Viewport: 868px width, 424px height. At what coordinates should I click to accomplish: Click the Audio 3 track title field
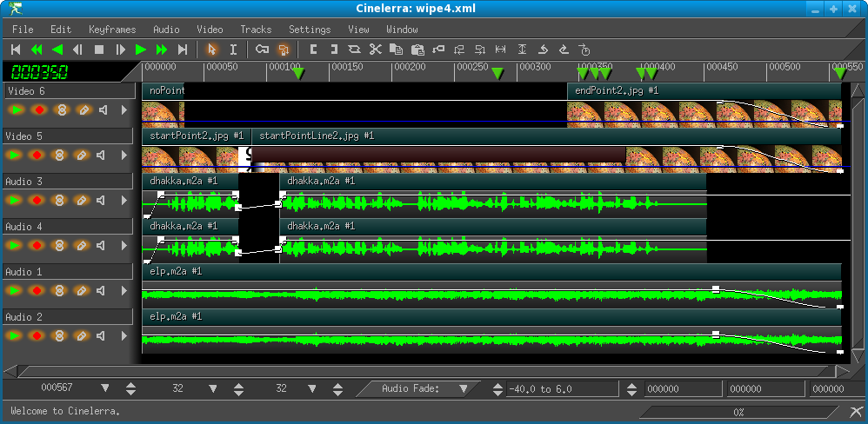pyautogui.click(x=68, y=182)
